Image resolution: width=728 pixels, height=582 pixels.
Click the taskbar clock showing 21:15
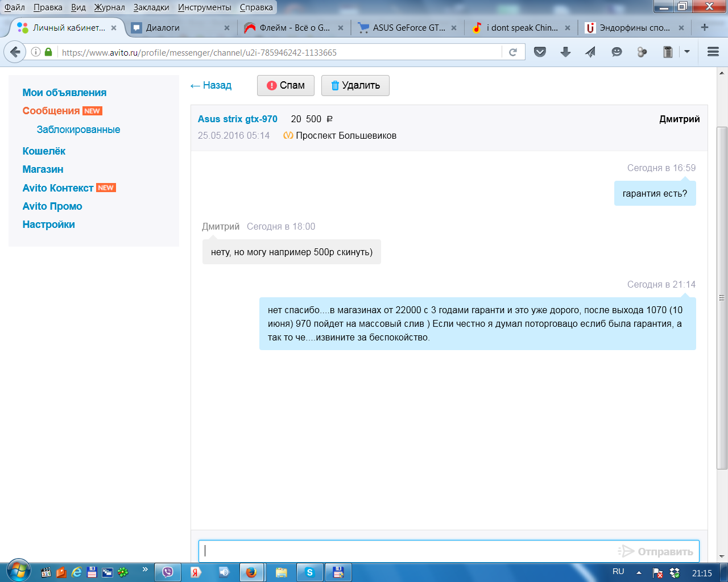(x=702, y=573)
